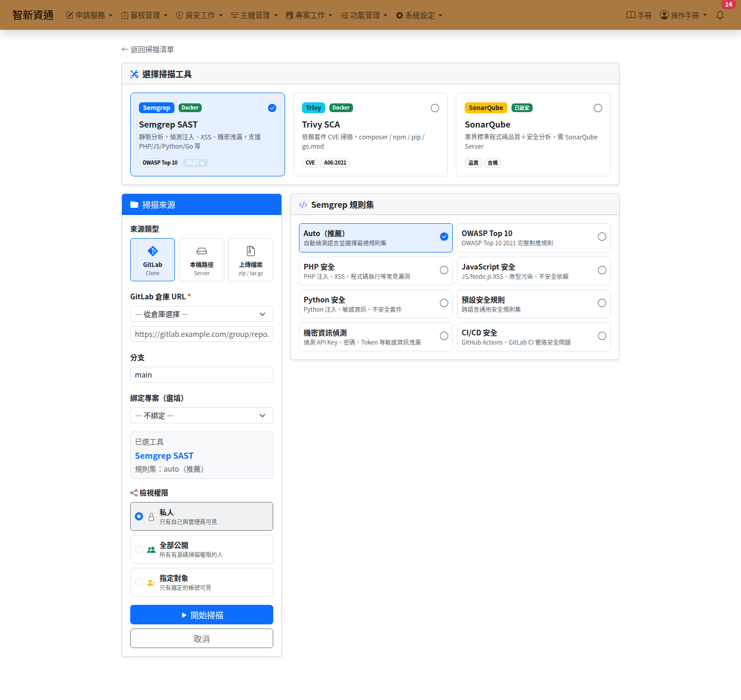Viewport: 741px width, 700px height.
Task: Go to 智新資通 home
Action: [x=33, y=15]
